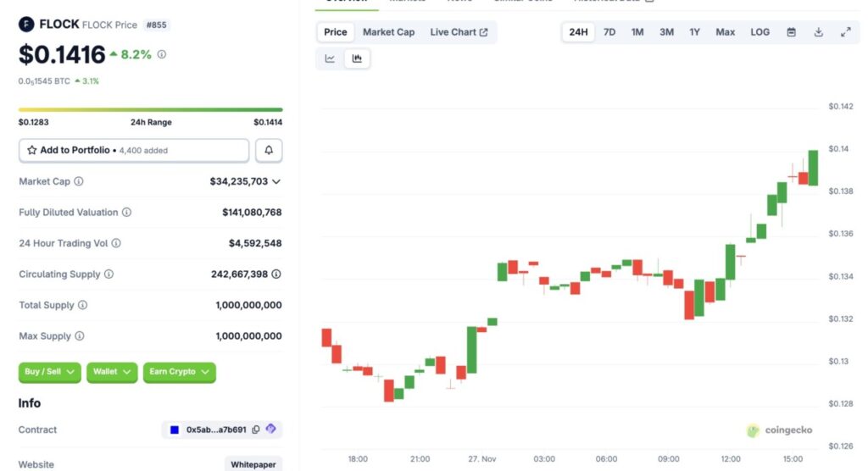The image size is (868, 471).
Task: Toggle the LOG scale option
Action: point(759,32)
